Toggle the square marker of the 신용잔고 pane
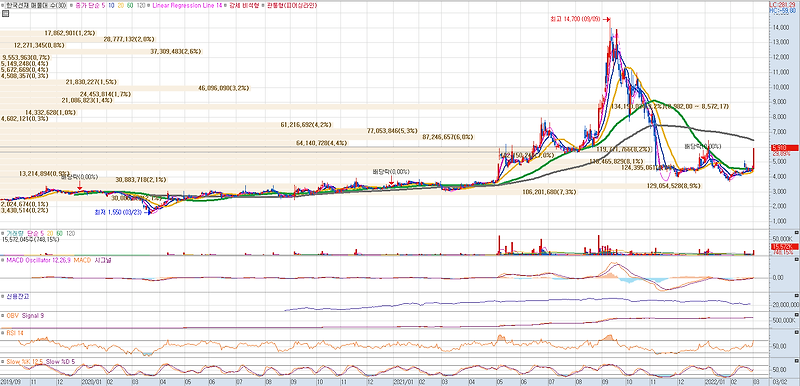Image resolution: width=800 pixels, height=386 pixels. tap(3, 296)
